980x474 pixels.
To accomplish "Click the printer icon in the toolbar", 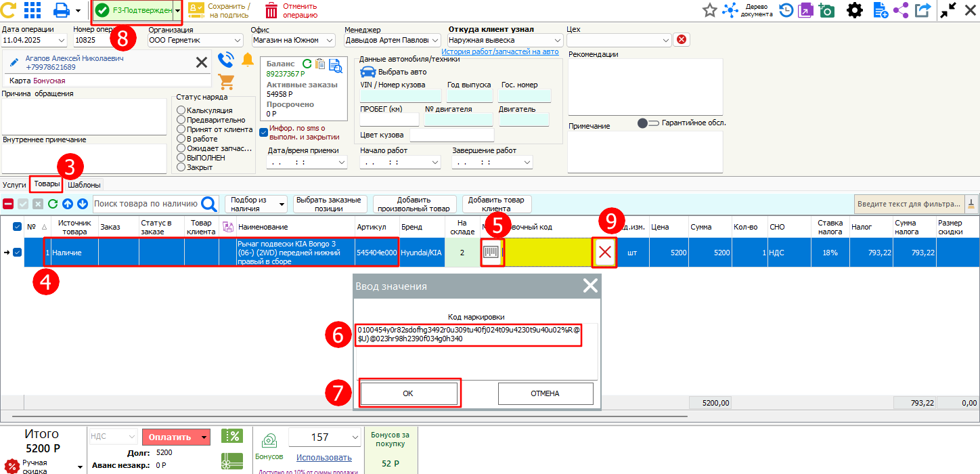I will (62, 10).
